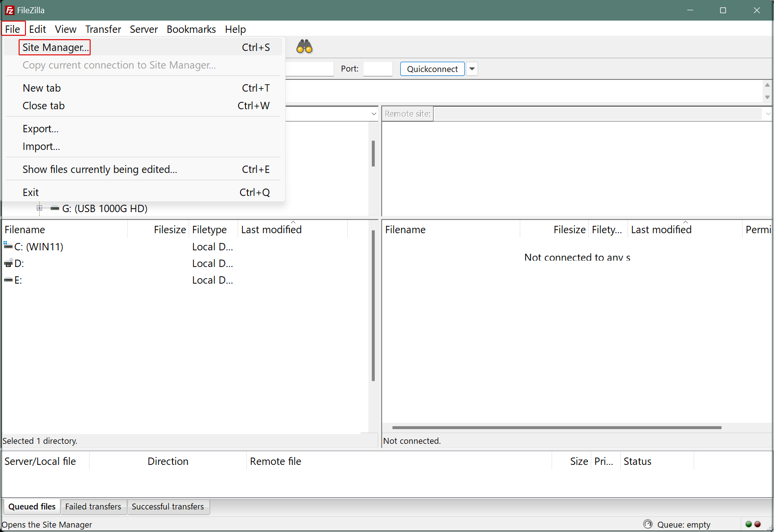Open the Bookmarks menu
The image size is (774, 532).
(191, 29)
